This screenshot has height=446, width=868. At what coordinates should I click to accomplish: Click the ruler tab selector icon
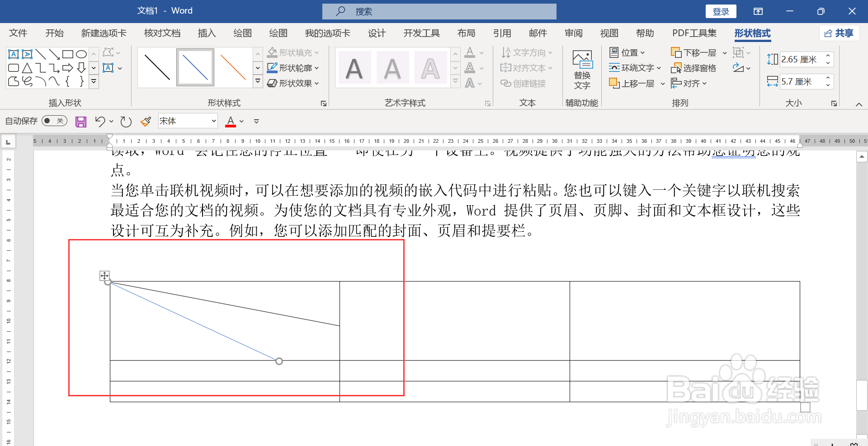pyautogui.click(x=8, y=142)
